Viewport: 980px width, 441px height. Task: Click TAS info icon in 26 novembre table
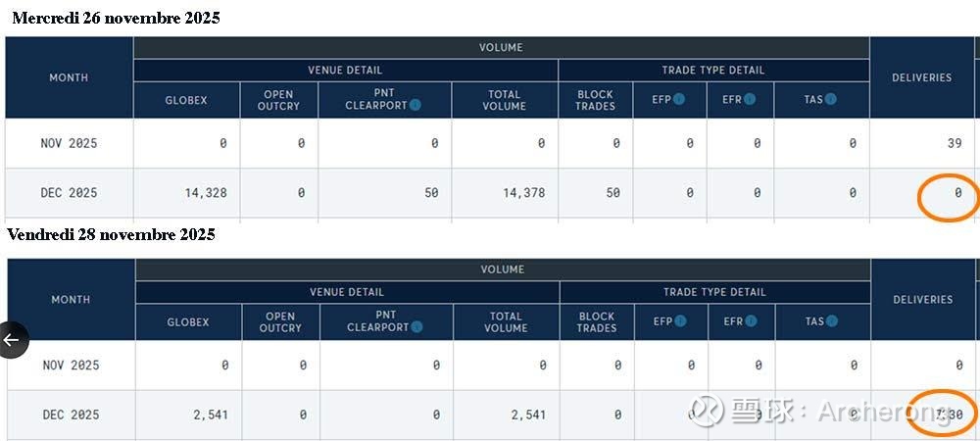(831, 100)
